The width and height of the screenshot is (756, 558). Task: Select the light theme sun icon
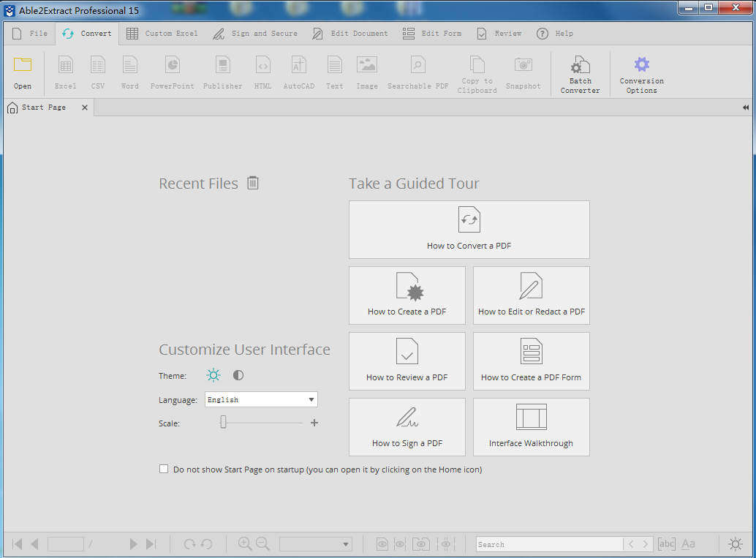pyautogui.click(x=213, y=375)
